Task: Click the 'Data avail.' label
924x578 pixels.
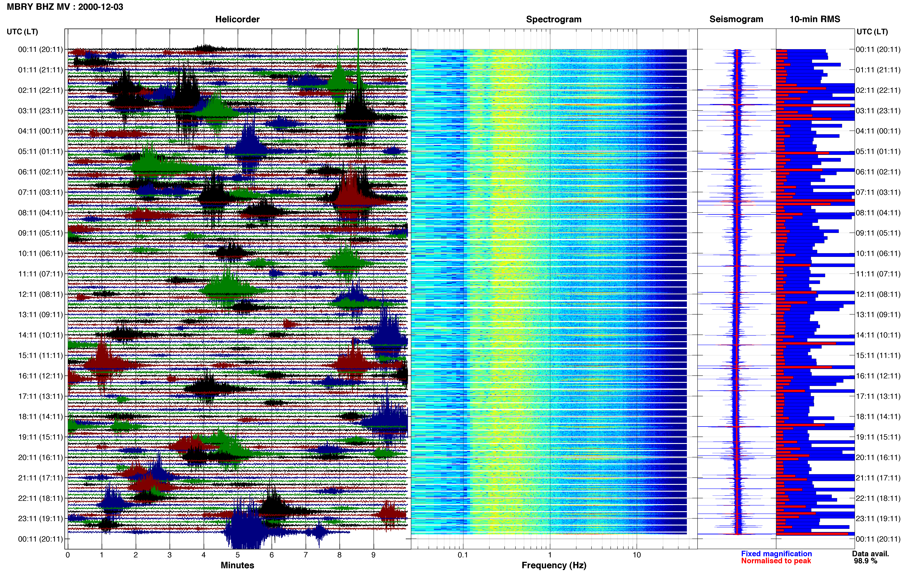Action: [870, 554]
